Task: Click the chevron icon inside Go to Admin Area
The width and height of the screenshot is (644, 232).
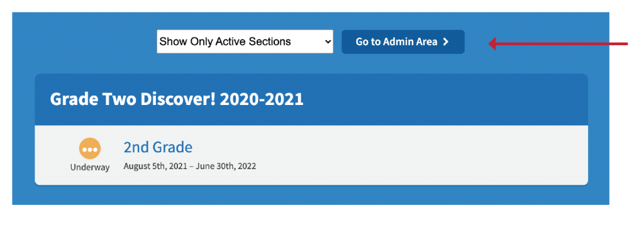Action: [446, 42]
